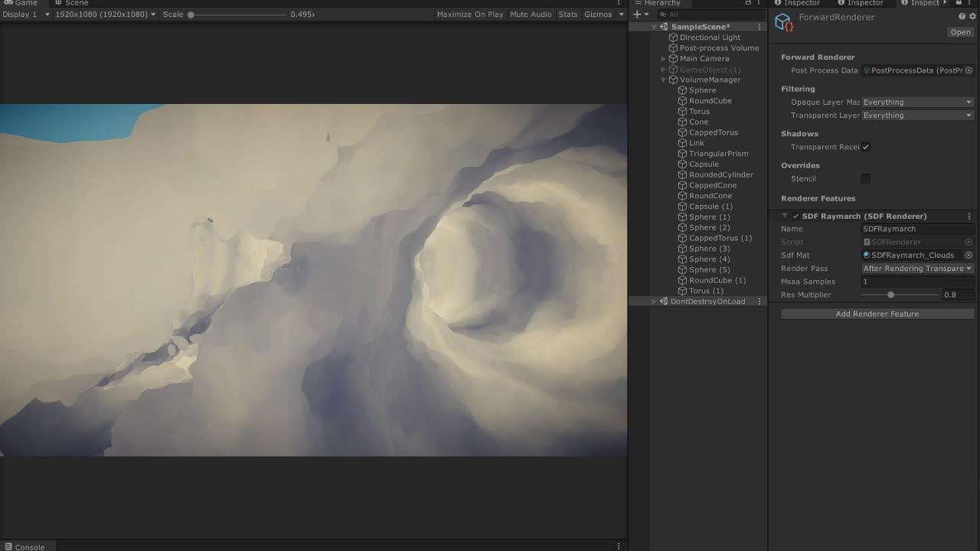Open the SampleScene options menu
This screenshot has width=980, height=551.
click(759, 27)
